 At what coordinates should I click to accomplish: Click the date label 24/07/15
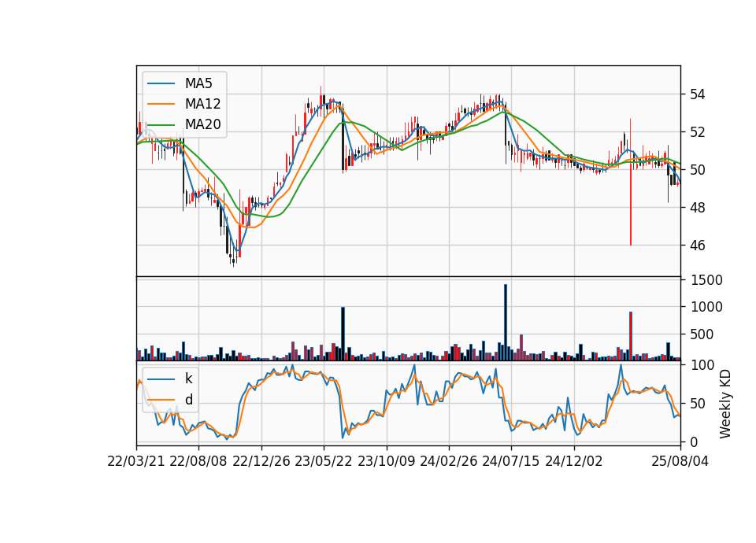[511, 461]
